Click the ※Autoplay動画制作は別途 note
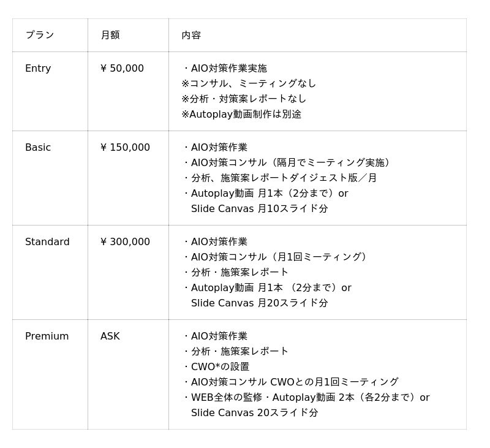This screenshot has height=448, width=490. 241,114
